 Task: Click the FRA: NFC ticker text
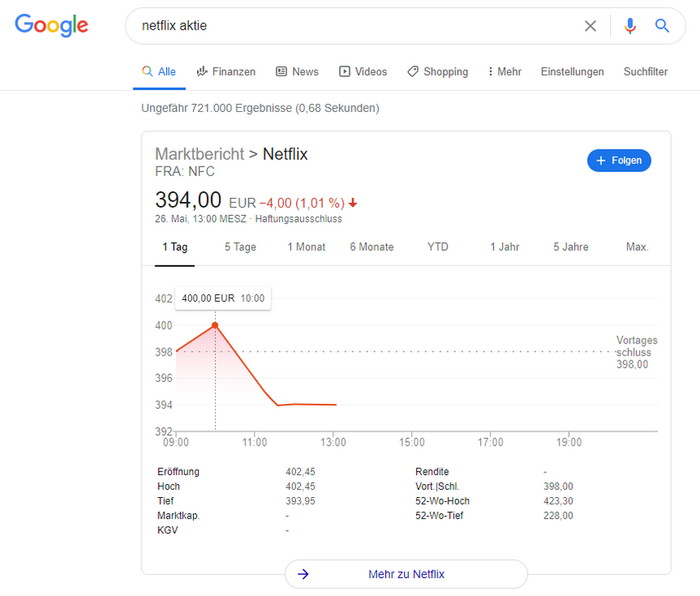click(x=185, y=172)
